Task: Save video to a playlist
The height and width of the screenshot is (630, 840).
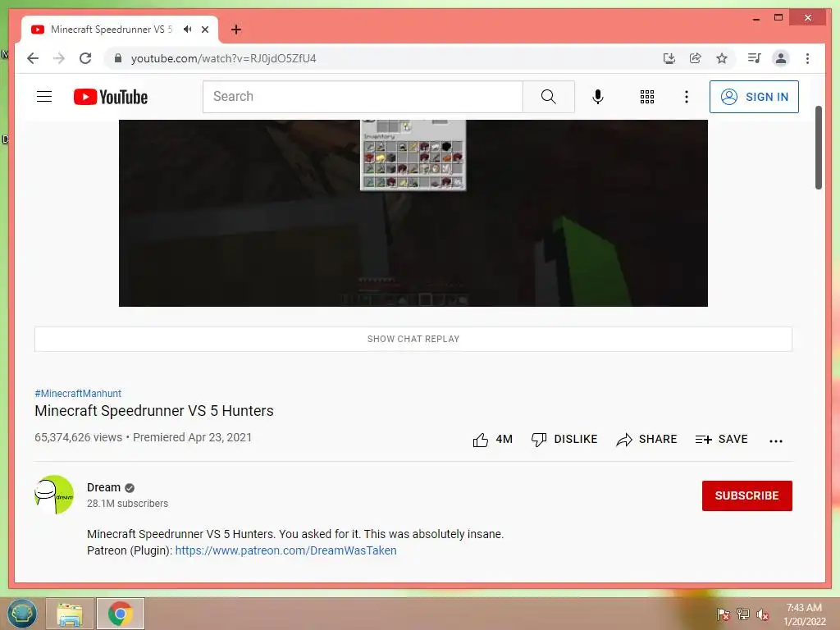Action: pos(721,440)
